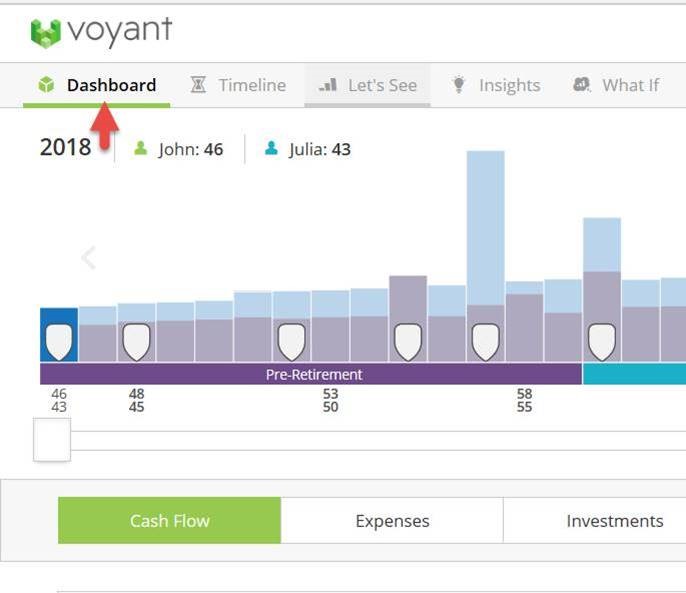686x593 pixels.
Task: Click the left chevron to scroll chart back
Action: pyautogui.click(x=88, y=258)
